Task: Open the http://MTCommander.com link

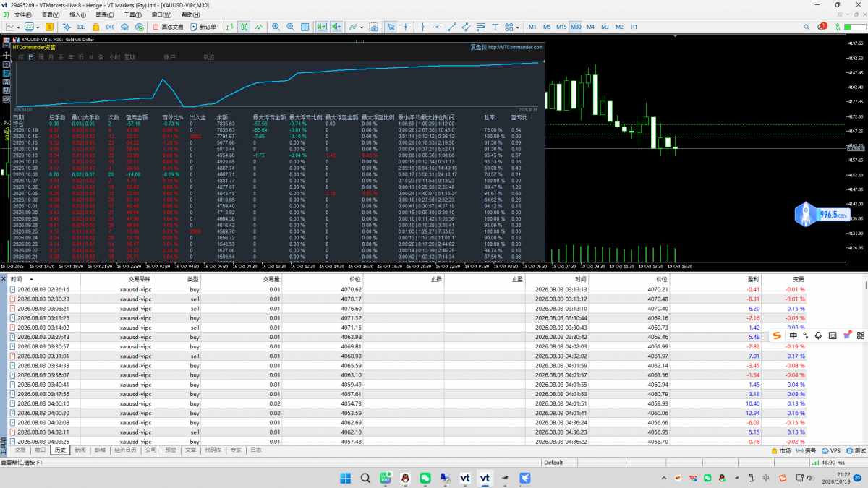Action: click(x=516, y=47)
